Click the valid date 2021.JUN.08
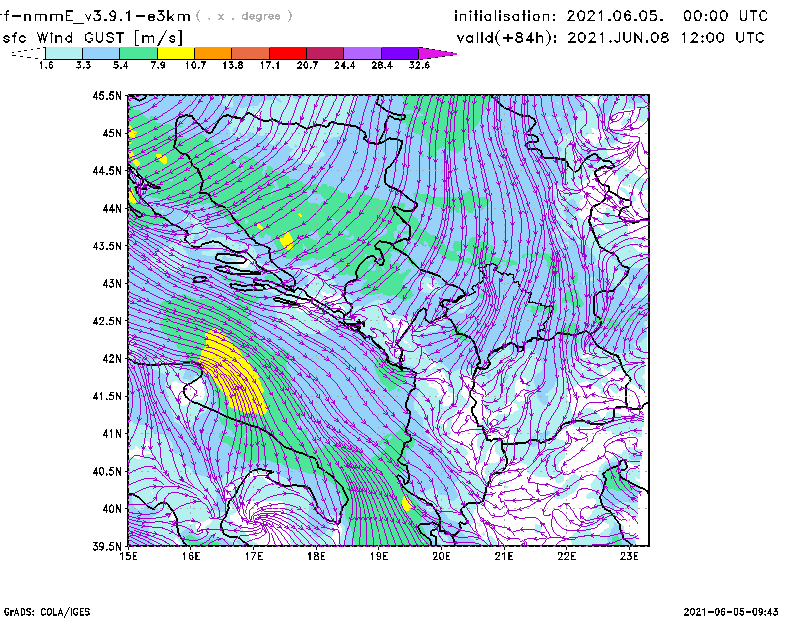Image resolution: width=800 pixels, height=618 pixels. [618, 38]
